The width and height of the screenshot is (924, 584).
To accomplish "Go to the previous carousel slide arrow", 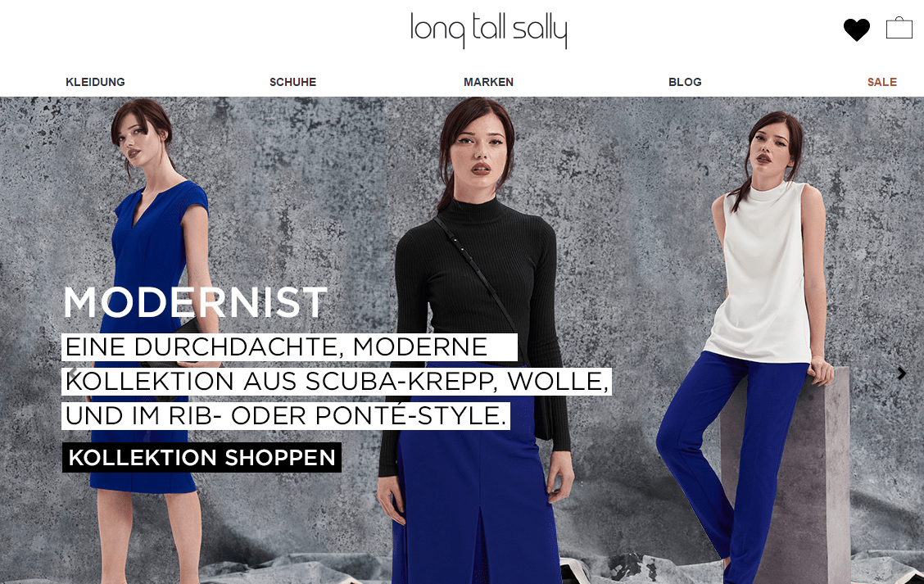I will 72,373.
